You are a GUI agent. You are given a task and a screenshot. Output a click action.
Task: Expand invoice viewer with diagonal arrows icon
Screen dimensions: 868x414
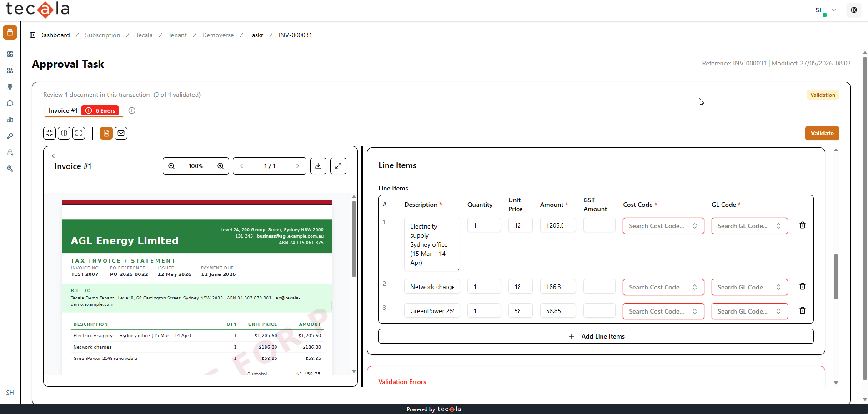click(338, 166)
